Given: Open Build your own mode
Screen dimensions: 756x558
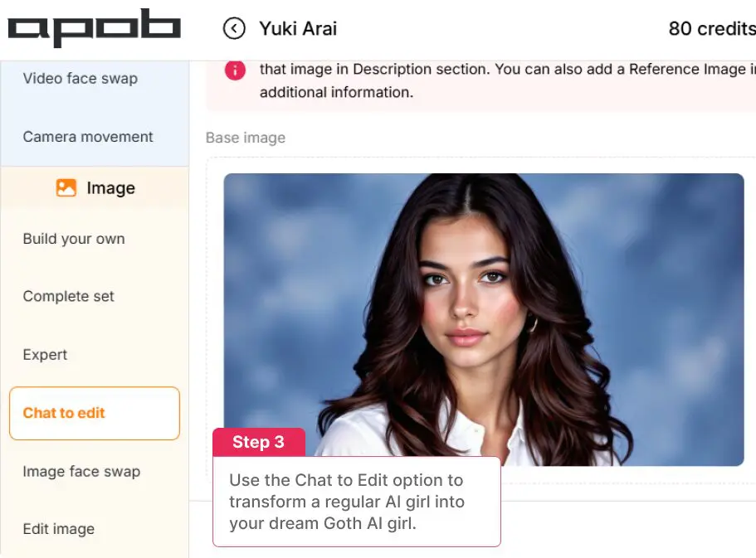Looking at the screenshot, I should click(74, 239).
